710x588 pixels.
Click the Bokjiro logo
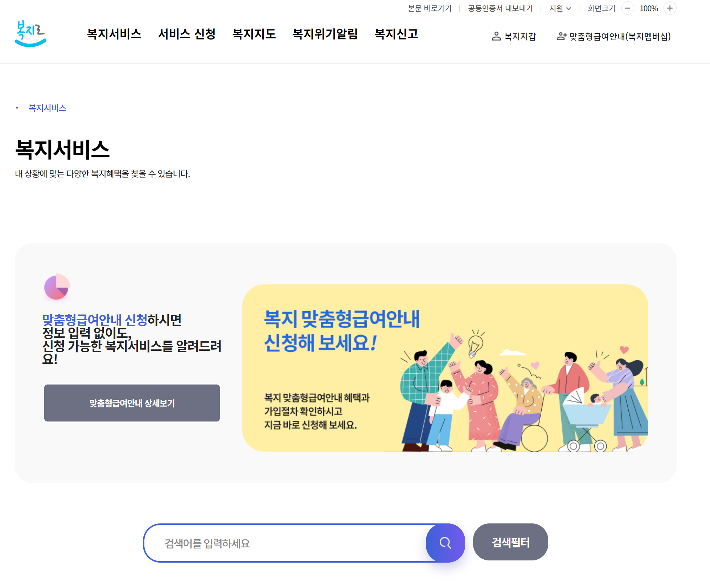tap(30, 33)
